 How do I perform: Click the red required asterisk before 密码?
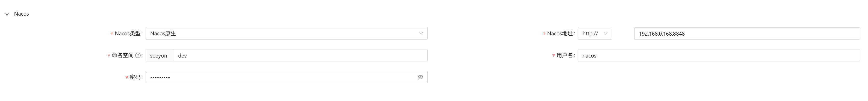pyautogui.click(x=126, y=78)
